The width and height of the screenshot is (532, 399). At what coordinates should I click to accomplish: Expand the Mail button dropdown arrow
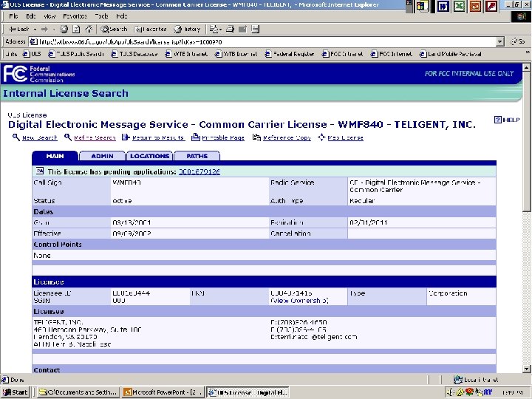tap(220, 30)
